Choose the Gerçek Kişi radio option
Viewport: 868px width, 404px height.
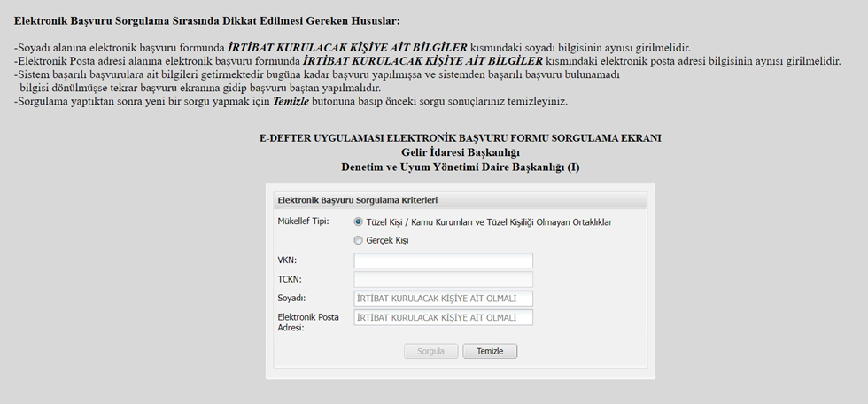click(x=359, y=240)
